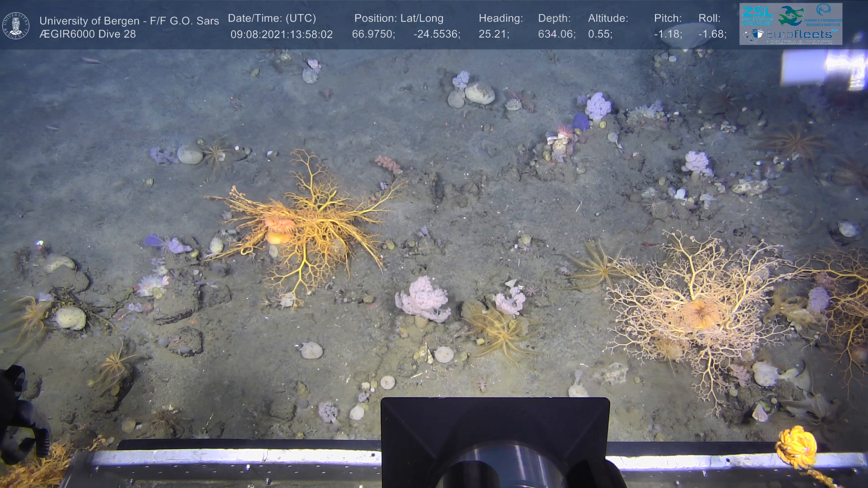Click the timestamp 09:08:2021:13:58:02
868x488 pixels.
click(281, 35)
